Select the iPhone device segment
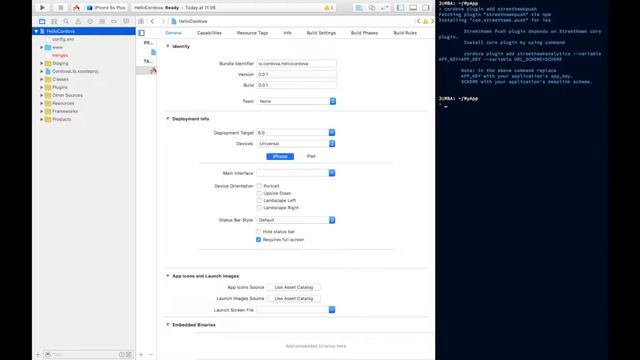640x360 pixels. click(280, 156)
